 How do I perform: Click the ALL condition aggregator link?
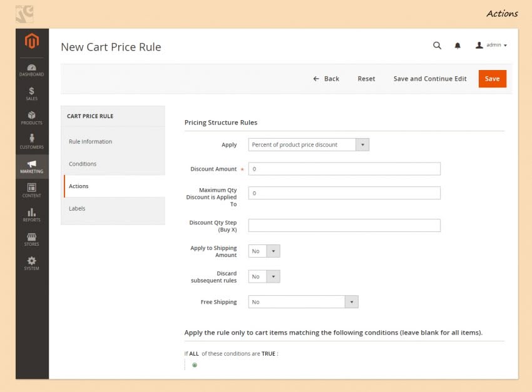tap(194, 353)
